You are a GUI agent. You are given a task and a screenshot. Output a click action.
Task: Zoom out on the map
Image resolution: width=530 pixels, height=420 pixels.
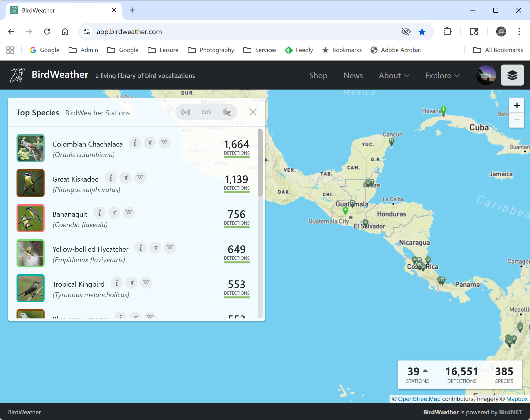point(516,120)
